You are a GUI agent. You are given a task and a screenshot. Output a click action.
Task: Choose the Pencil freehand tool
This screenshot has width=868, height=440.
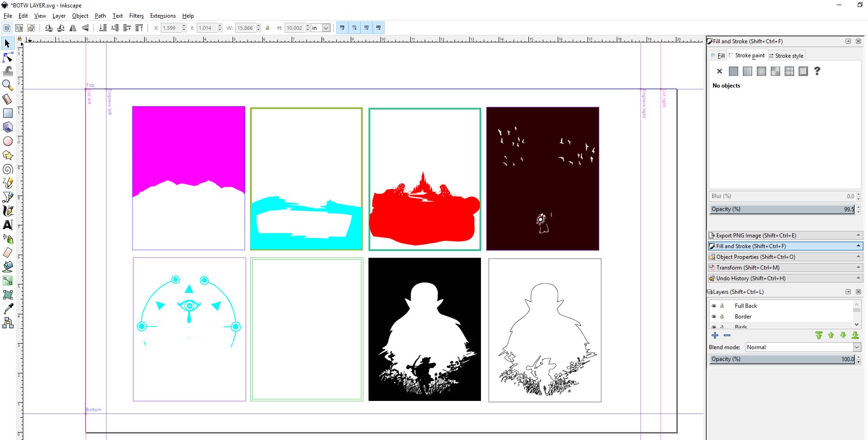7,183
